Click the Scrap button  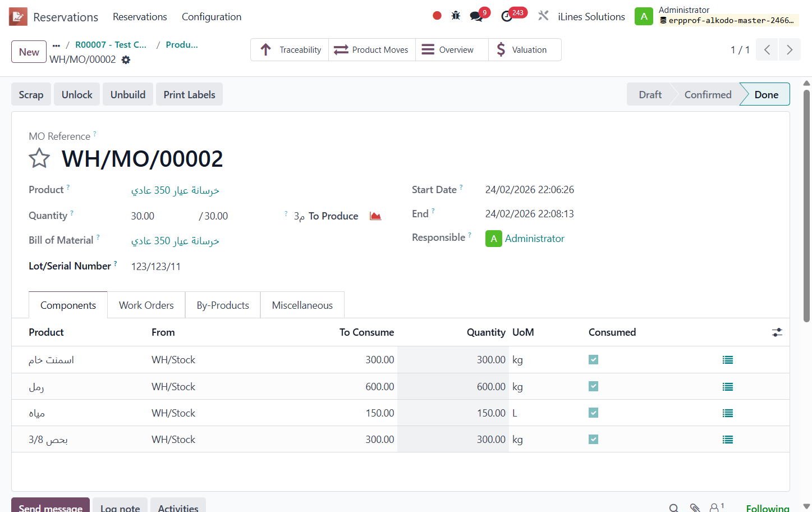(x=31, y=94)
